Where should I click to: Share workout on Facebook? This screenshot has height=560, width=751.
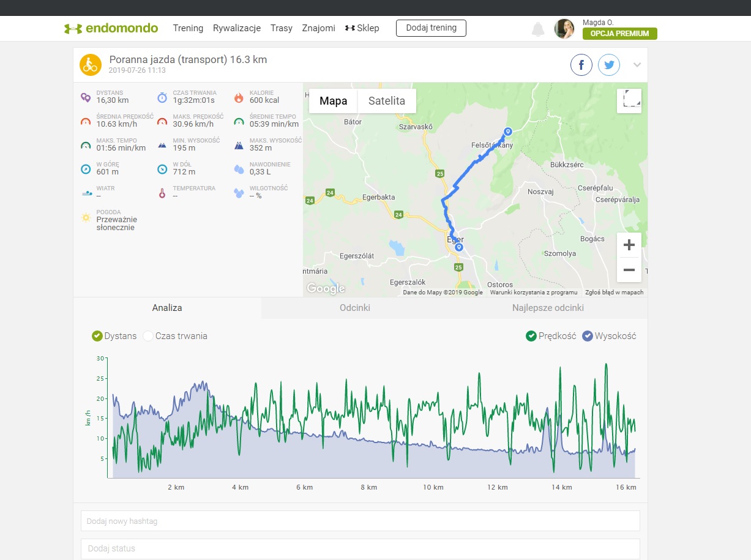tap(581, 65)
